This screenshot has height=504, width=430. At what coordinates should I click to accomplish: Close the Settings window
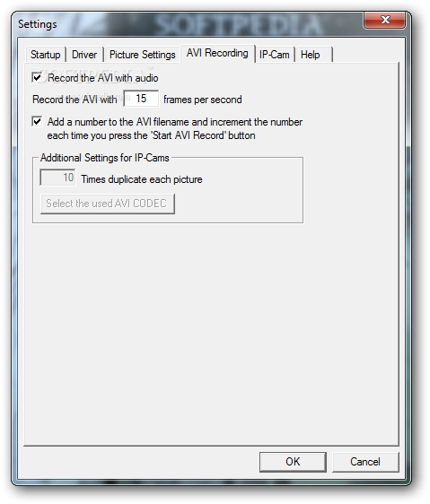384,20
